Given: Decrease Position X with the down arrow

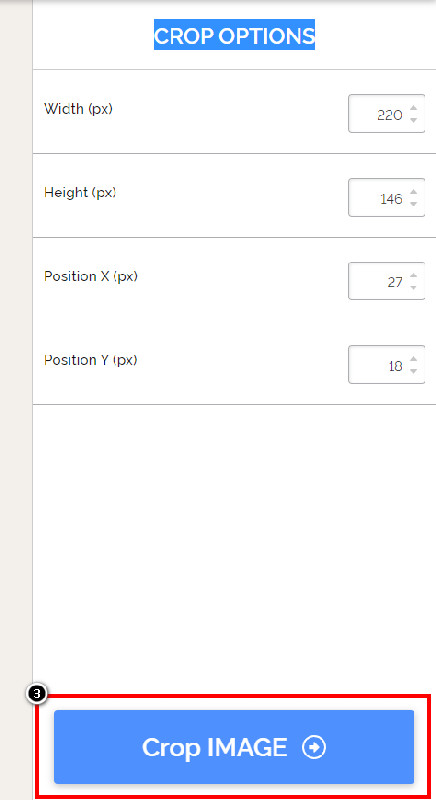Looking at the screenshot, I should click(414, 287).
